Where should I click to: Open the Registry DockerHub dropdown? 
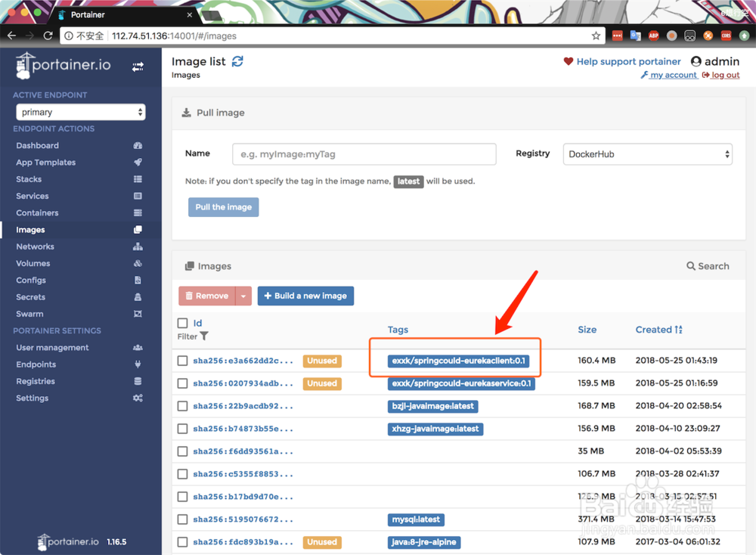coord(648,154)
